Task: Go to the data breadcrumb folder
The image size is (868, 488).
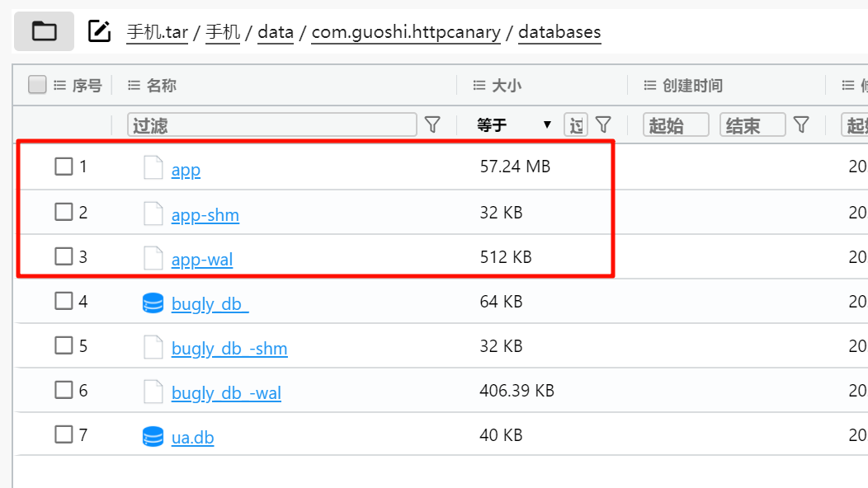Action: click(x=276, y=32)
